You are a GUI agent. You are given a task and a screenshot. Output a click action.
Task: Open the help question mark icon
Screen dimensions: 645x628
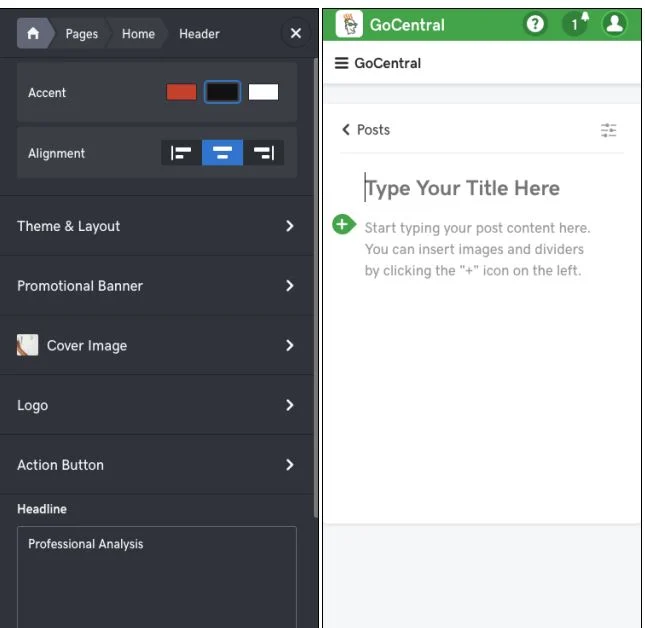535,24
